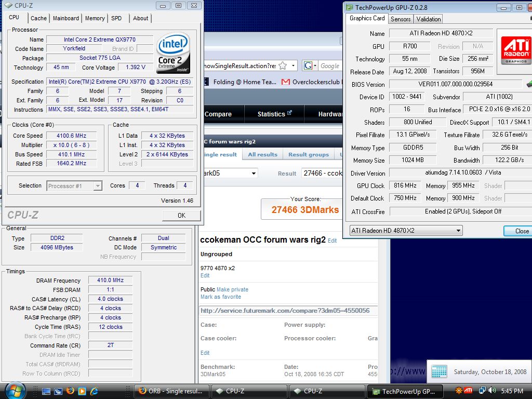Viewport: 532px width, 399px height.
Task: Switch to the Mainboard tab
Action: click(66, 18)
